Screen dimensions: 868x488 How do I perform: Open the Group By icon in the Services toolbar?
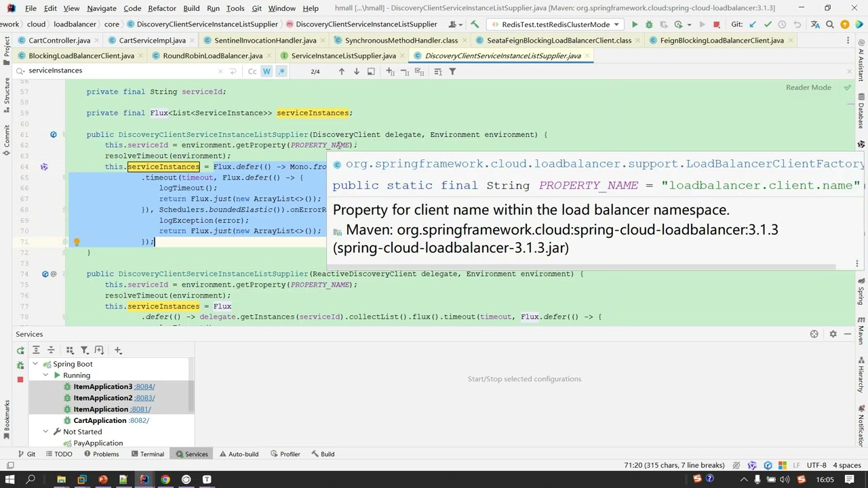pyautogui.click(x=69, y=350)
